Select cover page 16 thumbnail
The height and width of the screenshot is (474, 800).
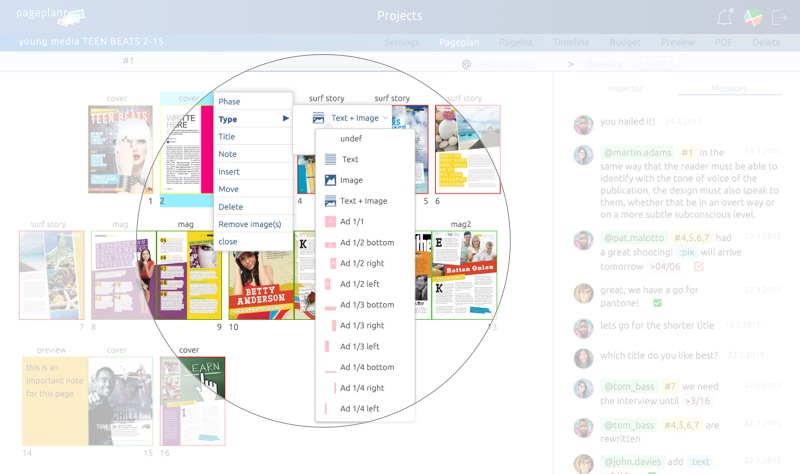192,401
